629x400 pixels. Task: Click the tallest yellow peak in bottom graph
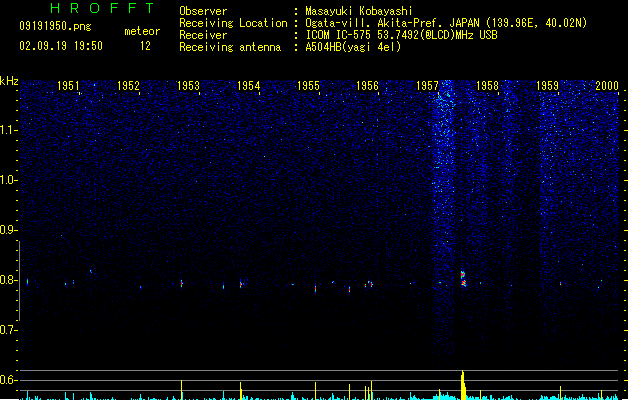click(x=463, y=385)
